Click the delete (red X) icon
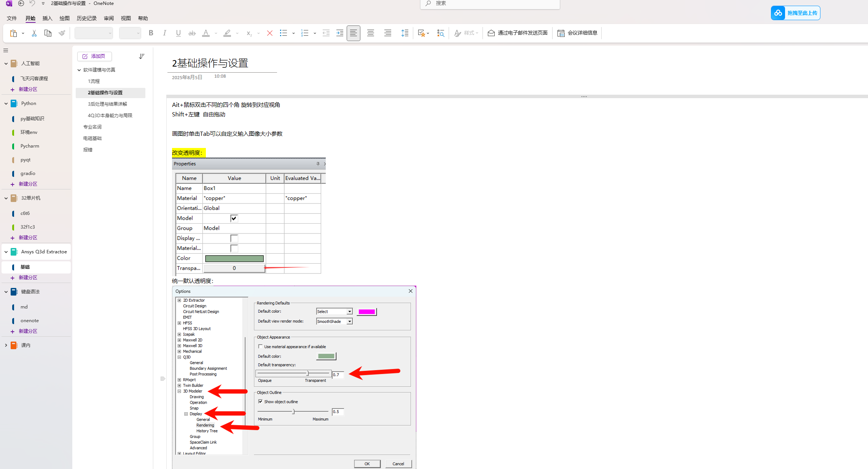 [x=270, y=33]
